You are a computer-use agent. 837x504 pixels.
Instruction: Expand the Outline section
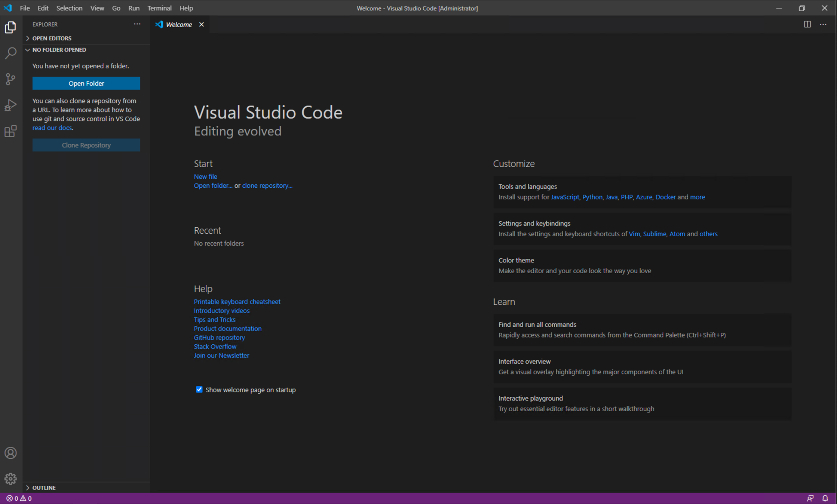pyautogui.click(x=44, y=488)
